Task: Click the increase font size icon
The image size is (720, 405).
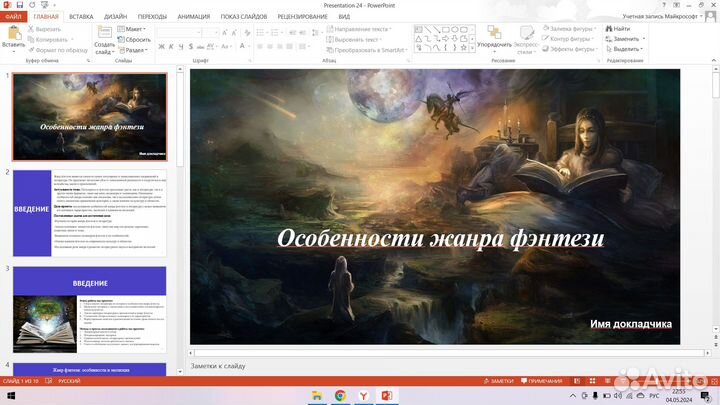Action: point(225,33)
